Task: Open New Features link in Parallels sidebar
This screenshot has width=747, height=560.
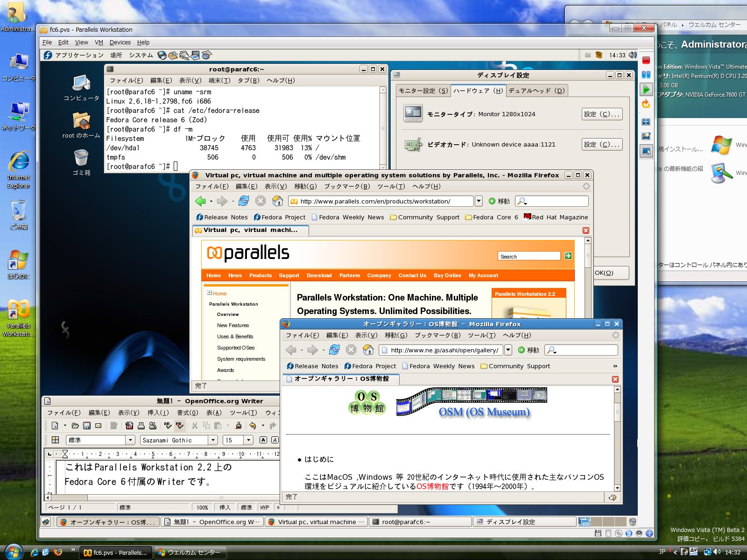Action: pyautogui.click(x=233, y=325)
